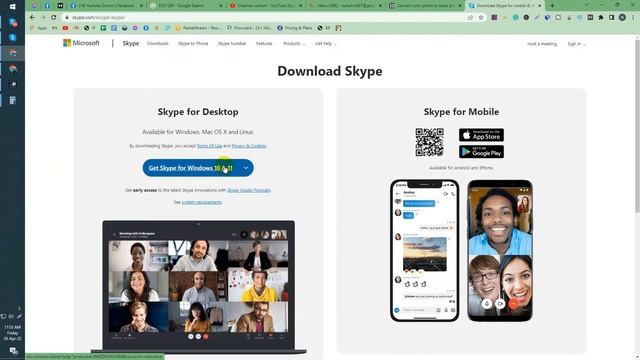
Task: Expand the Products dropdown menu
Action: (x=294, y=44)
